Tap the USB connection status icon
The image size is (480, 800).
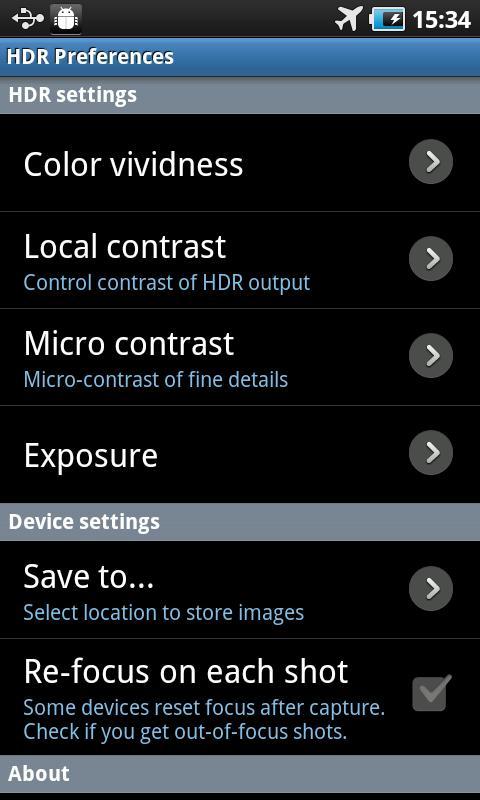(x=28, y=18)
